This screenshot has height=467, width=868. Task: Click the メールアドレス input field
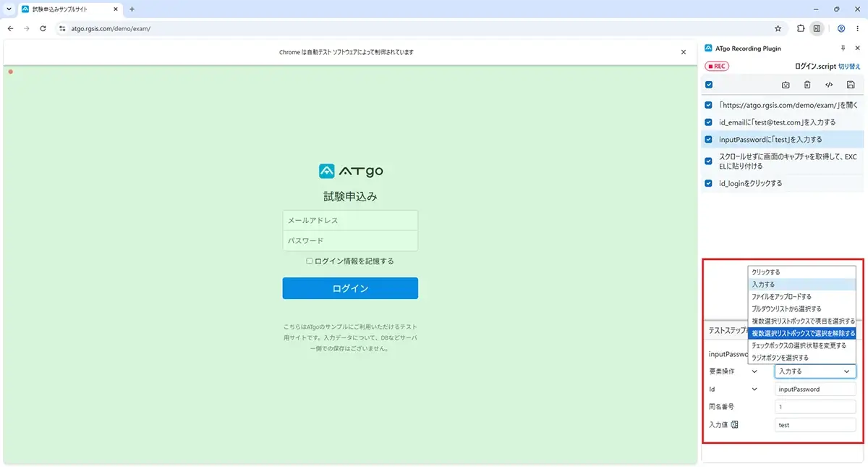point(350,220)
